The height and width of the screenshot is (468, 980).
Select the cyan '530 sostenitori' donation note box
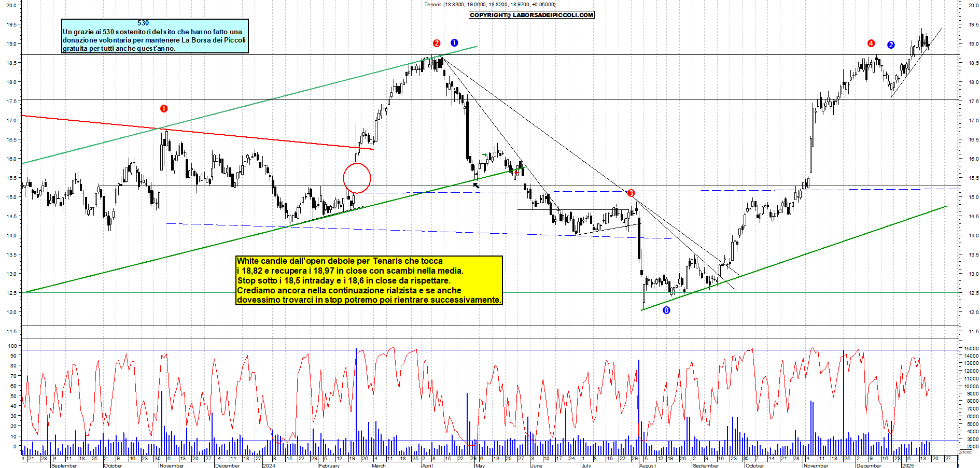pos(155,36)
